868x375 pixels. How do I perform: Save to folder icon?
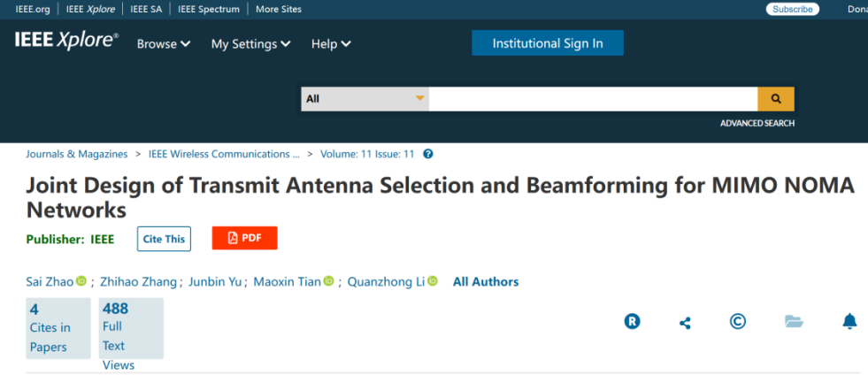(794, 322)
